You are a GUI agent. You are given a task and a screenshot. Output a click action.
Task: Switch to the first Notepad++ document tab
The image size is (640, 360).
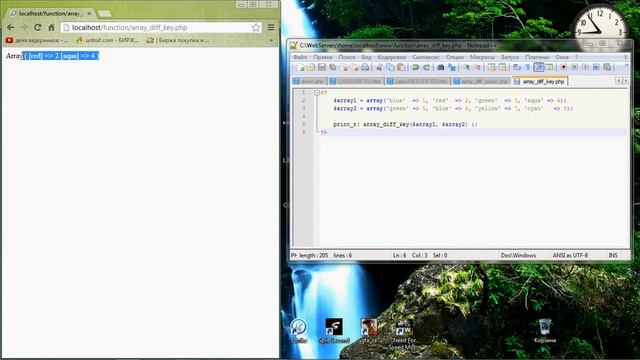point(309,82)
